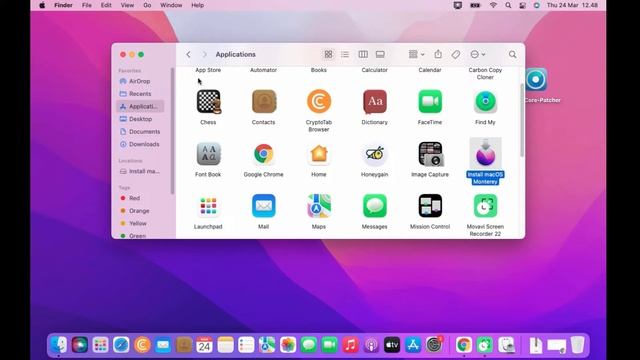This screenshot has height=360, width=640.
Task: Open Desktop in the sidebar
Action: click(140, 119)
